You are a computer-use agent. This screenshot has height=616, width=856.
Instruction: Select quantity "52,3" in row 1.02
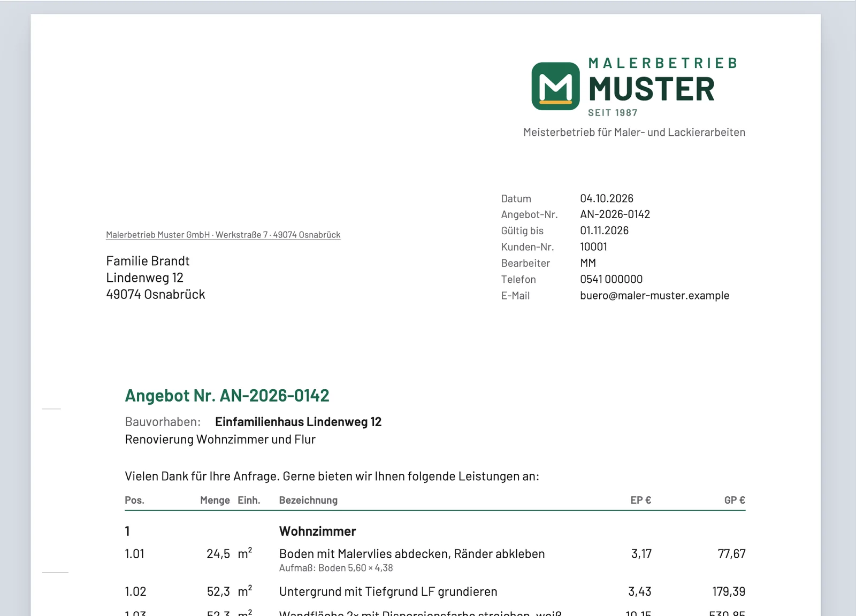coord(218,591)
